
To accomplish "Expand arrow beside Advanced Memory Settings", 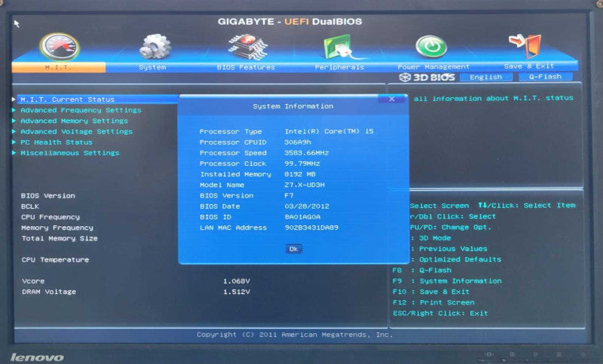I will click(x=14, y=121).
